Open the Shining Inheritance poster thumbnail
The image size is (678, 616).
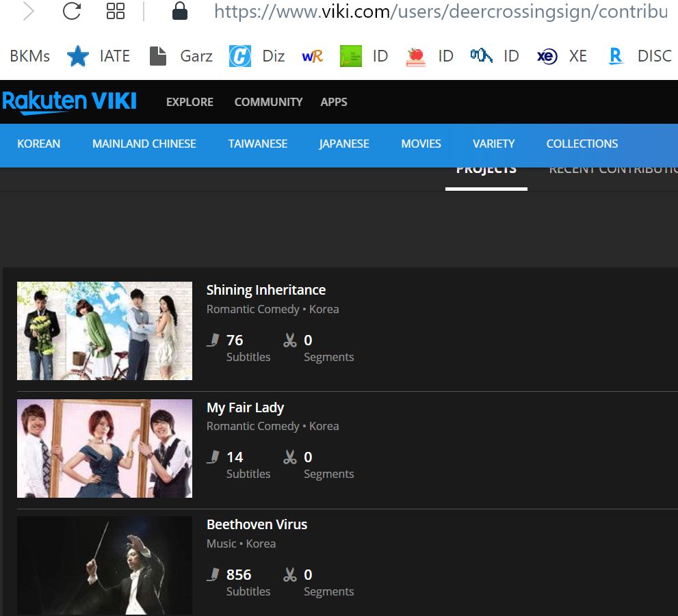click(x=105, y=331)
